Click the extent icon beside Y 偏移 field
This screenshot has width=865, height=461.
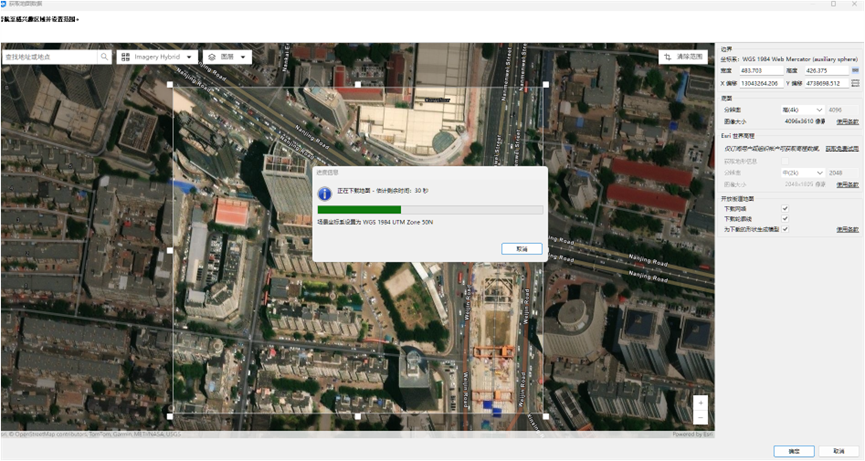[855, 83]
